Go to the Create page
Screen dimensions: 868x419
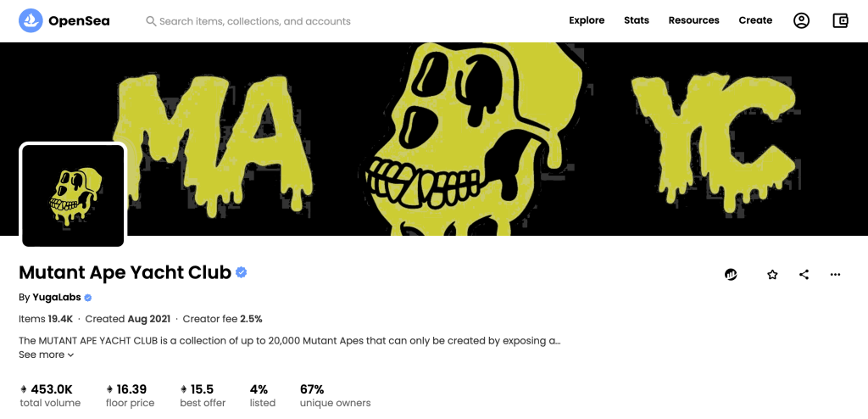pyautogui.click(x=755, y=20)
